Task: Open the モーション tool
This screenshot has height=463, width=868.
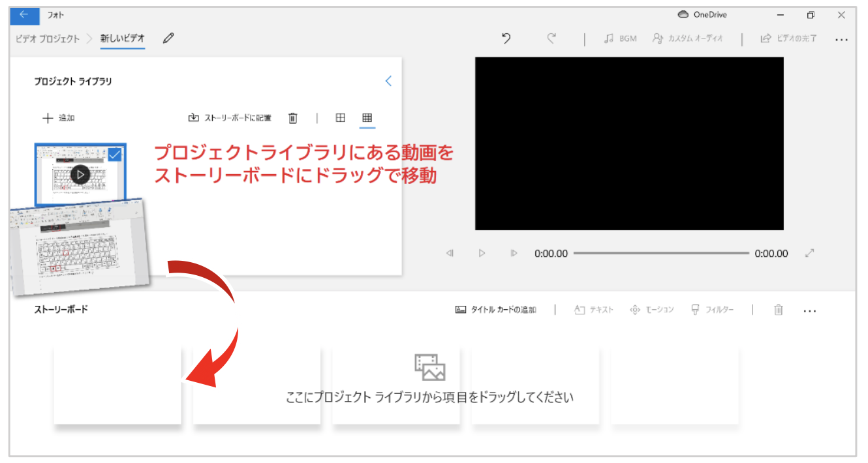Action: click(x=651, y=310)
